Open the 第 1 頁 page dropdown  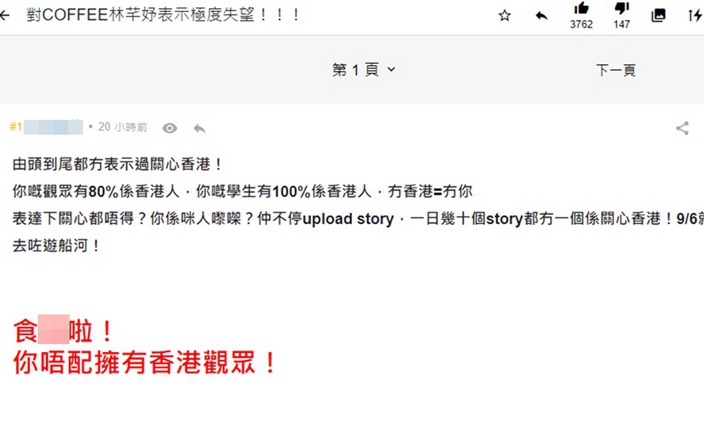point(364,70)
